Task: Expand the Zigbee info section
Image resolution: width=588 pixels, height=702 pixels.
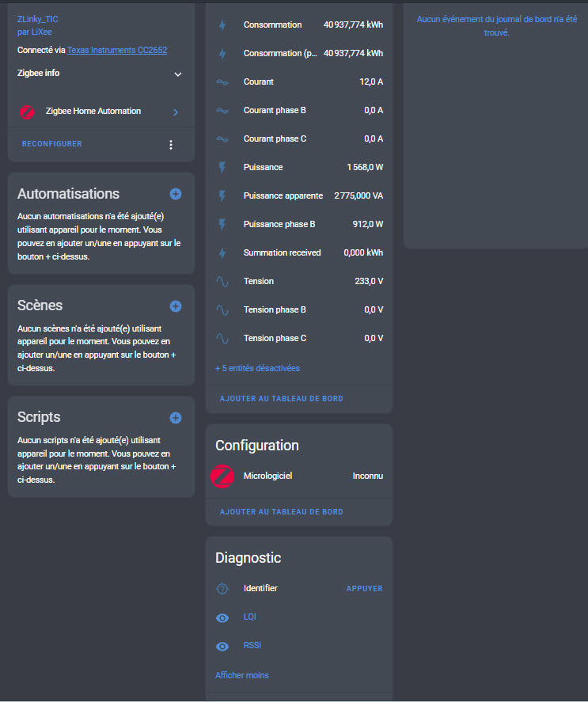Action: [178, 74]
